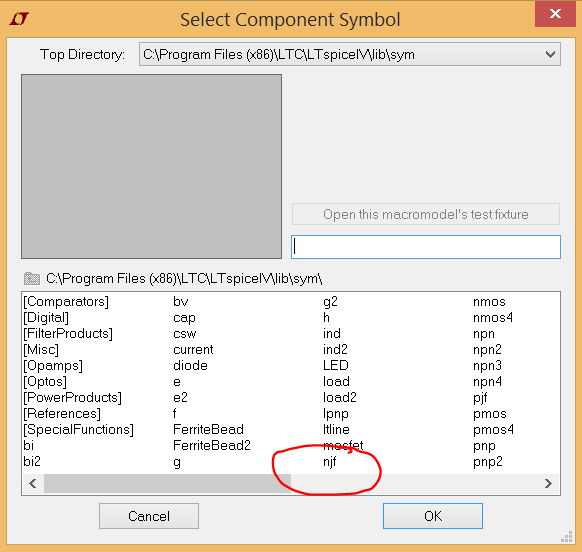Image resolution: width=582 pixels, height=552 pixels.
Task: Select the LED component
Action: [x=336, y=366]
